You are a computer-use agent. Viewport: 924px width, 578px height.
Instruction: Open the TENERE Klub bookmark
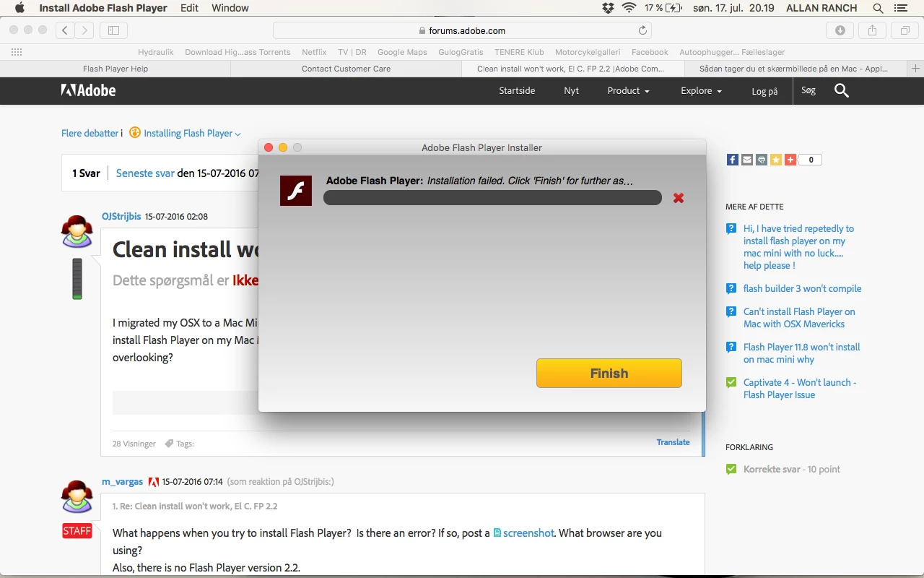pos(519,52)
